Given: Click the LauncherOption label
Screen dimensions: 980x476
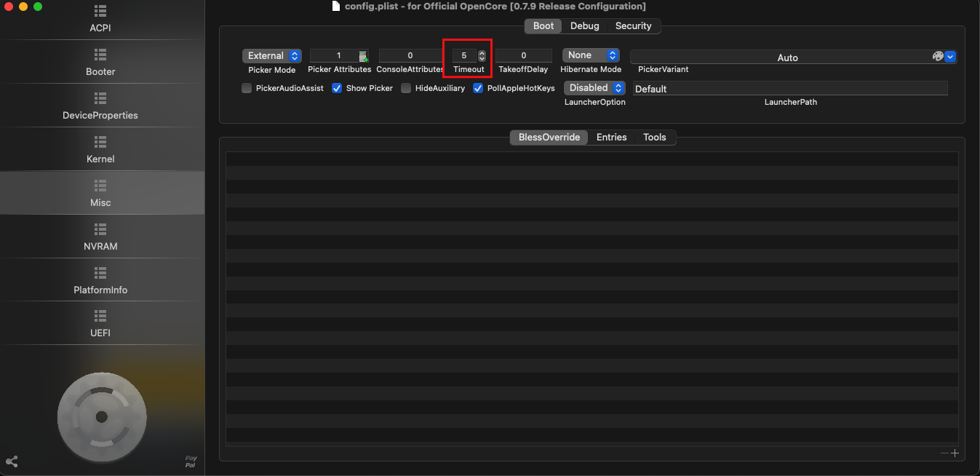Looking at the screenshot, I should point(594,103).
